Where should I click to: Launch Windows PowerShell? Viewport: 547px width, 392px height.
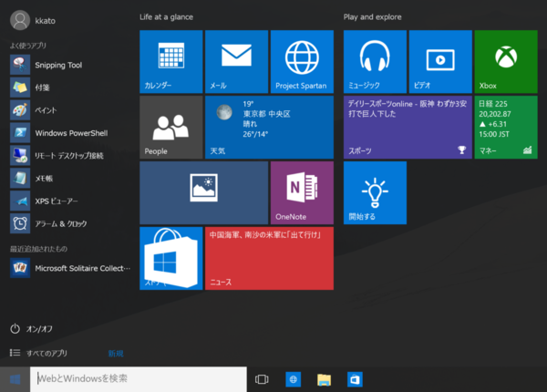pos(70,133)
